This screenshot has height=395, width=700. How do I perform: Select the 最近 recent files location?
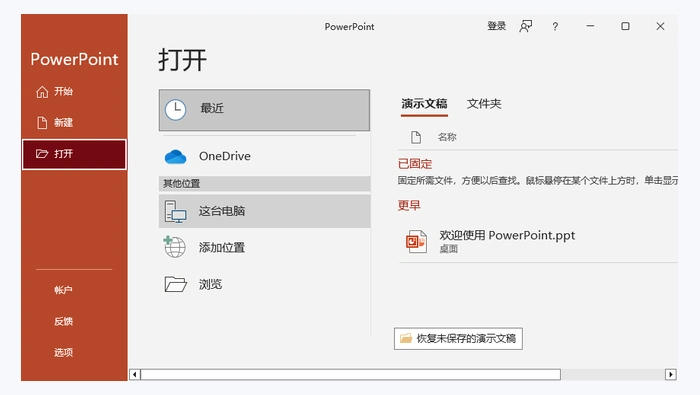pos(264,110)
